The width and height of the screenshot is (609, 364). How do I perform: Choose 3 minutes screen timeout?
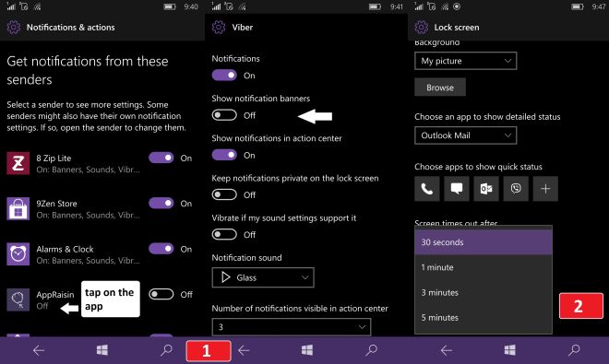[484, 293]
